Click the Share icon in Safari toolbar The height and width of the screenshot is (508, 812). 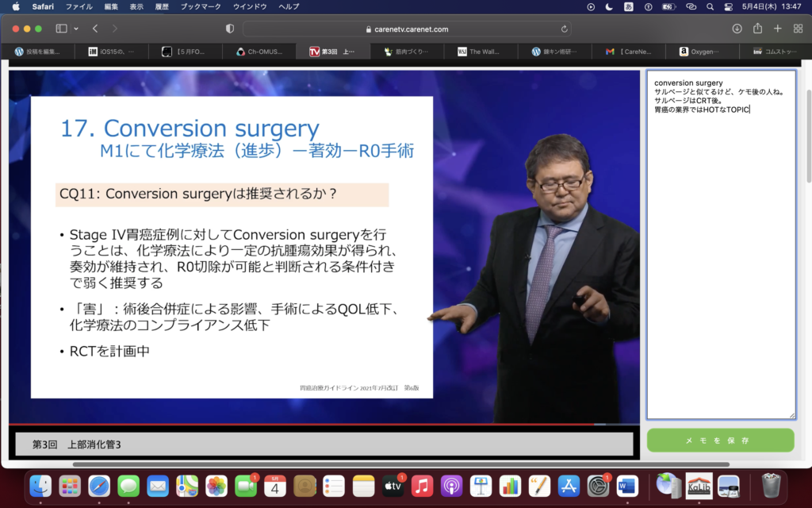tap(757, 29)
